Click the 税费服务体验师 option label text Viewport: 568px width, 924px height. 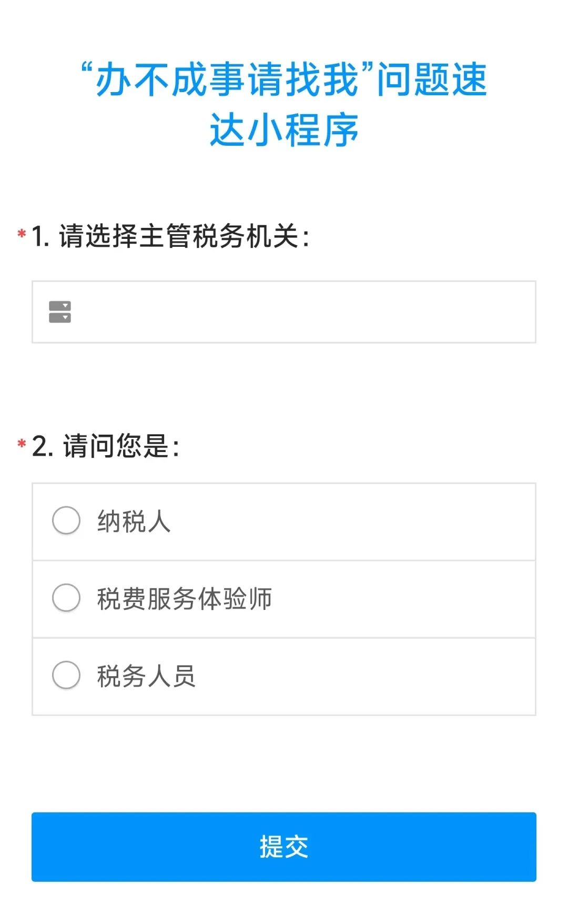(x=185, y=599)
